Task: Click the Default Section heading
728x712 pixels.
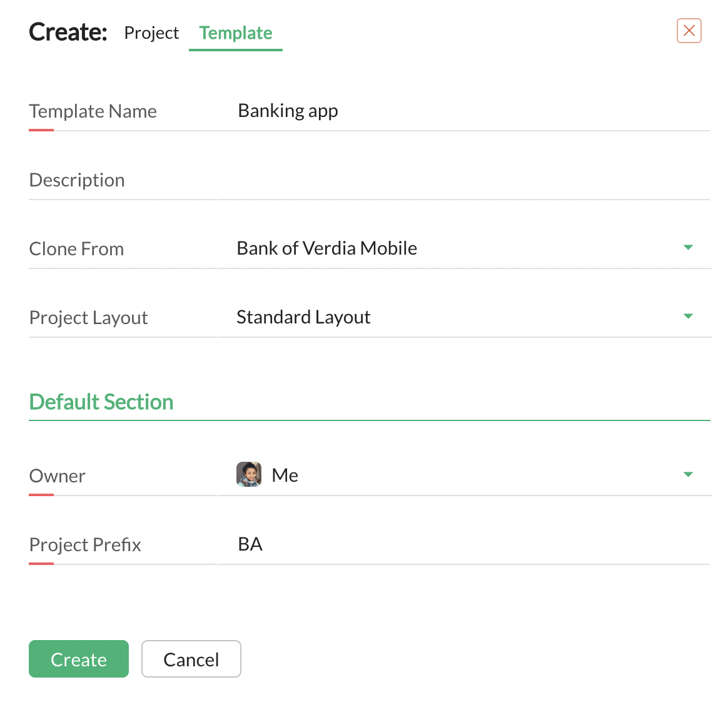Action: point(101,402)
